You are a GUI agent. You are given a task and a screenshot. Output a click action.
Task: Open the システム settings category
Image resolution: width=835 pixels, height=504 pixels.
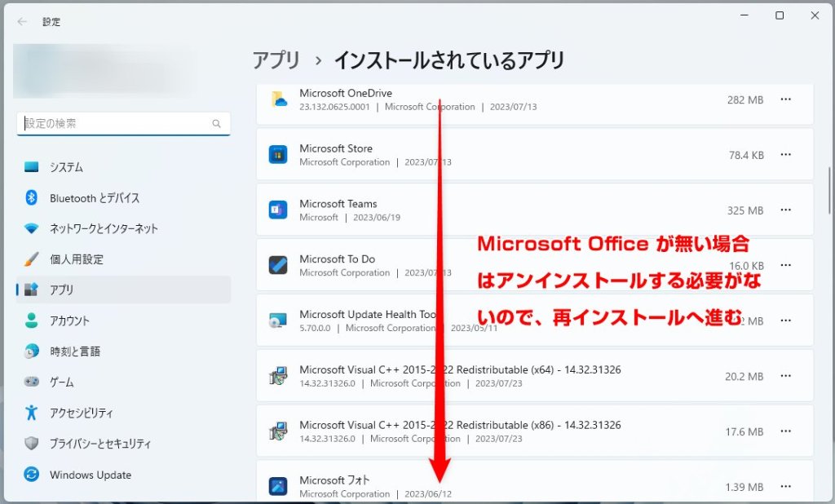pyautogui.click(x=124, y=167)
